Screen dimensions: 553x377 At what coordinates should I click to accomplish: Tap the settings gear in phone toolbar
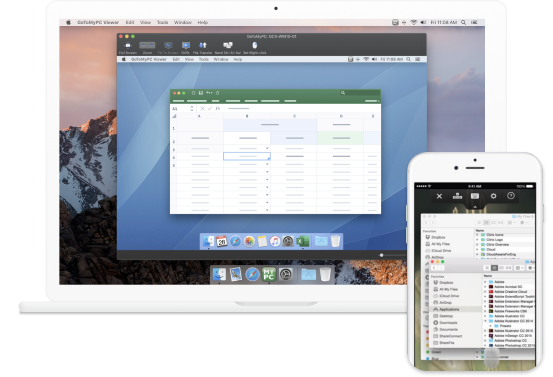493,196
